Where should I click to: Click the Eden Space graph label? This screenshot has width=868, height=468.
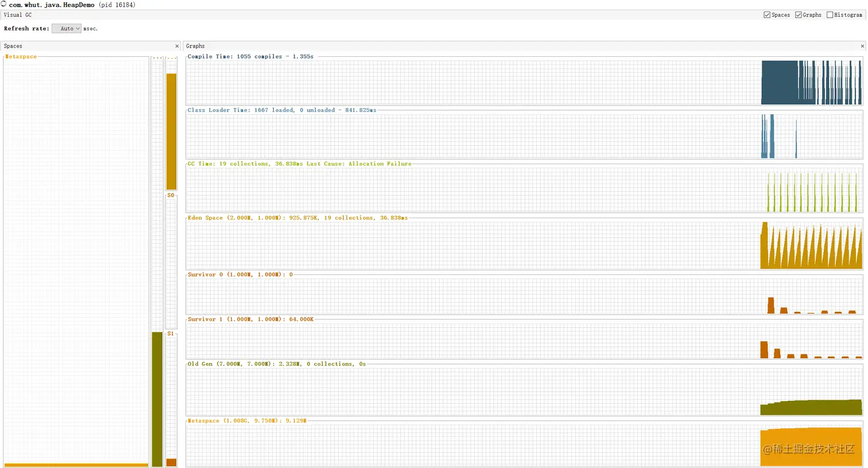[297, 218]
